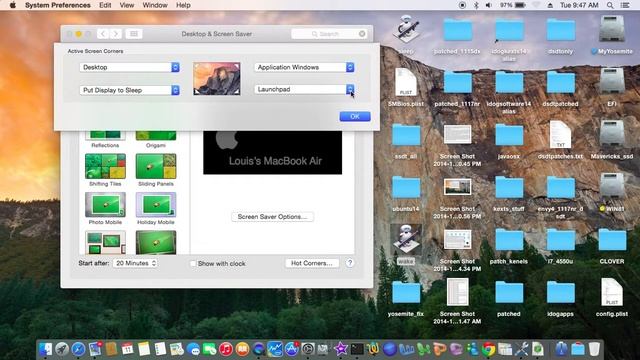Open Finder in the Dock
This screenshot has width=640, height=360.
click(45, 349)
